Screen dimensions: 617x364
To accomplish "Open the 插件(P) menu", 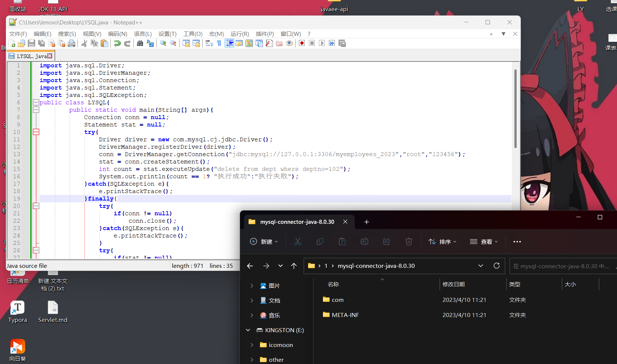I will coord(265,34).
